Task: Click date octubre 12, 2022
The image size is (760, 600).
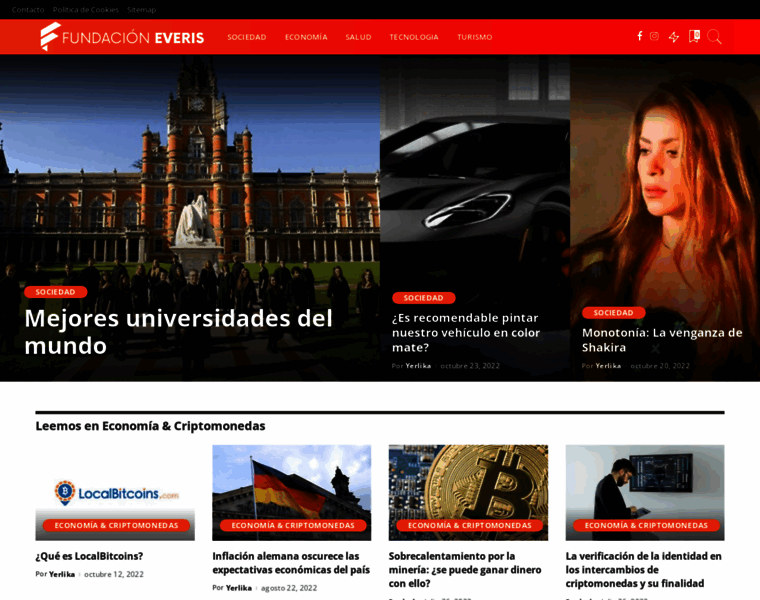Action: (114, 574)
